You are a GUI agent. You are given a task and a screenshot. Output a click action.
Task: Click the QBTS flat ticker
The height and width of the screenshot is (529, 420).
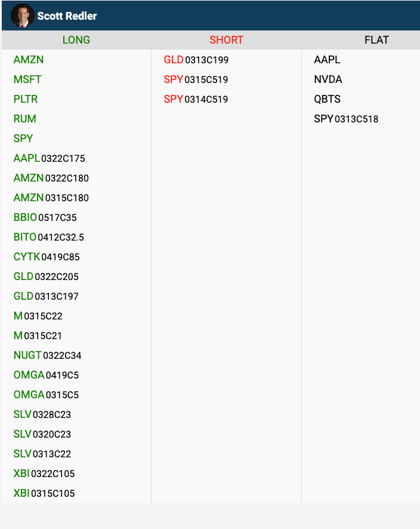328,99
